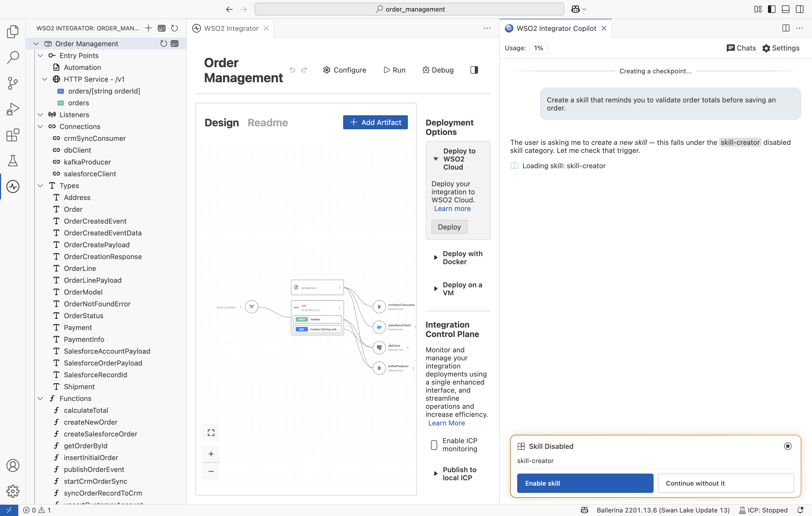Open the Explorer view in activity bar
This screenshot has width=812, height=516.
pos(13,31)
